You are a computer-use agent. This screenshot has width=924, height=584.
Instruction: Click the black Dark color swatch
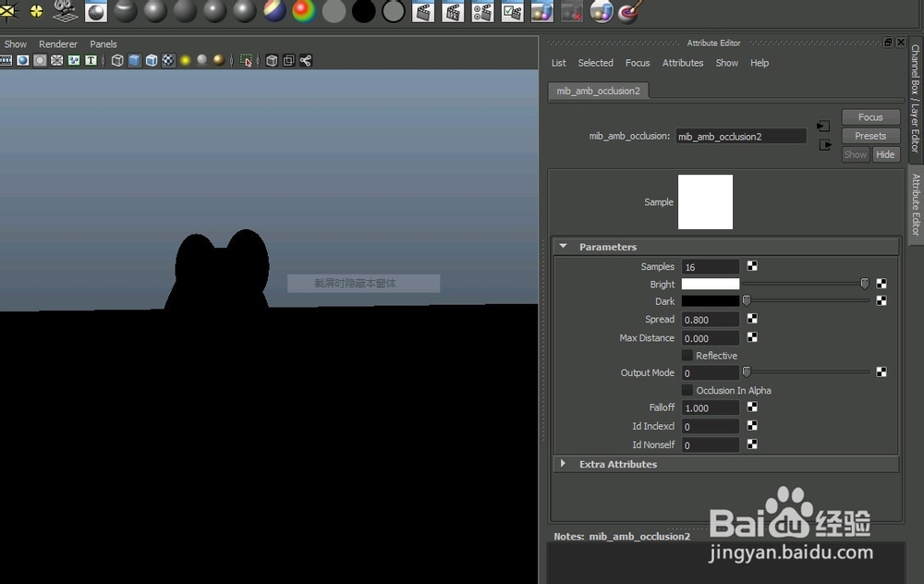click(710, 301)
